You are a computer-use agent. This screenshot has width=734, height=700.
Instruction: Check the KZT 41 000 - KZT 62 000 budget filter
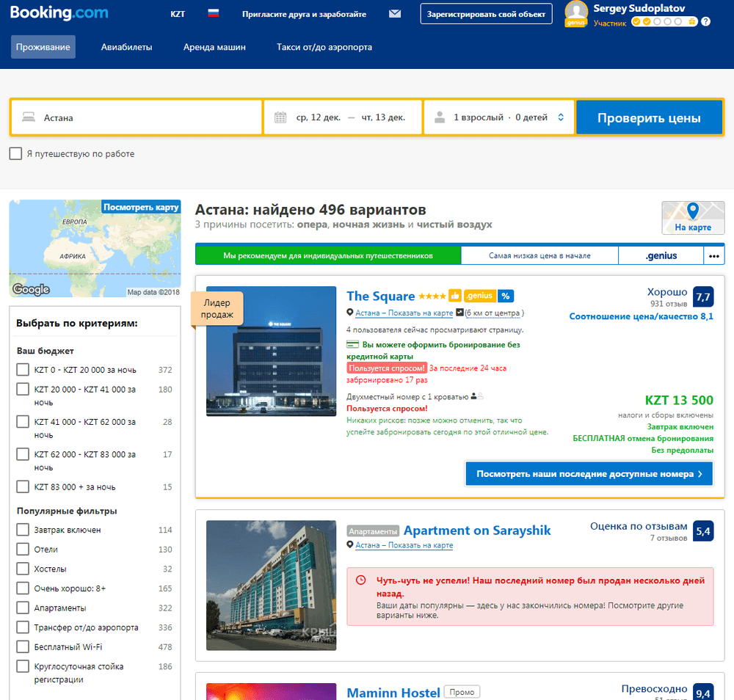[x=23, y=422]
